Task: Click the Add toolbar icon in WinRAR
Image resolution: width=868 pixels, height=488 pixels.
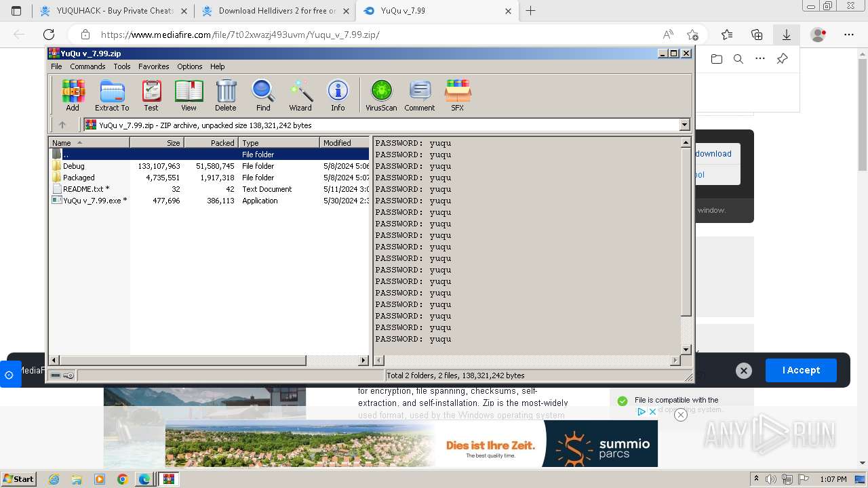Action: [x=73, y=95]
